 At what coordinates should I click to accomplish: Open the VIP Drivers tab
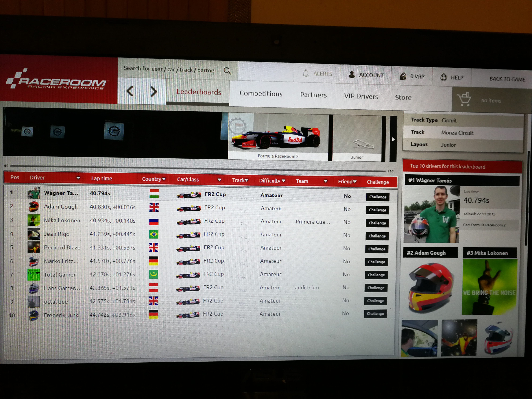click(361, 96)
